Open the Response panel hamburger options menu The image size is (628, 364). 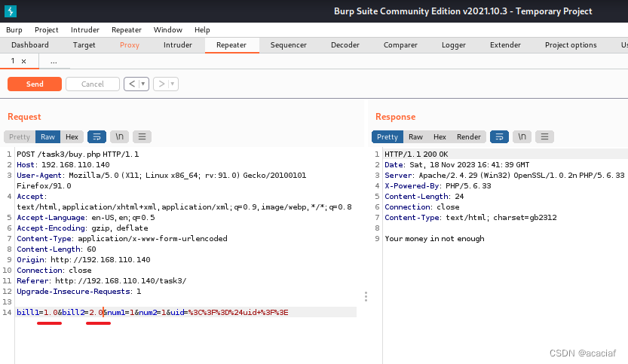[544, 137]
